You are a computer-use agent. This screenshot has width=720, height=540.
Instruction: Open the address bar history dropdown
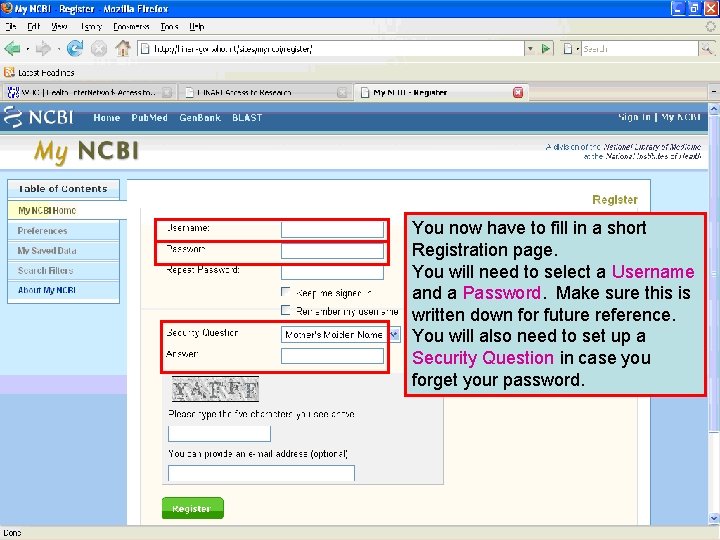[531, 48]
